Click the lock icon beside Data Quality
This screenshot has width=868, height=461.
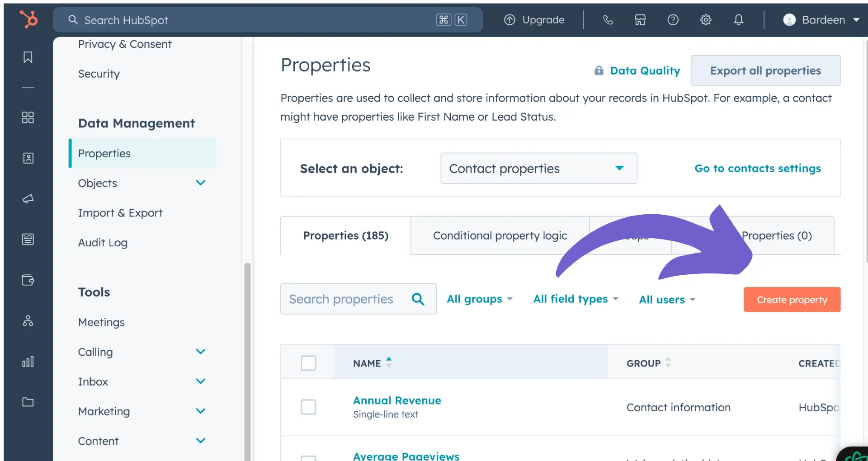pos(599,71)
